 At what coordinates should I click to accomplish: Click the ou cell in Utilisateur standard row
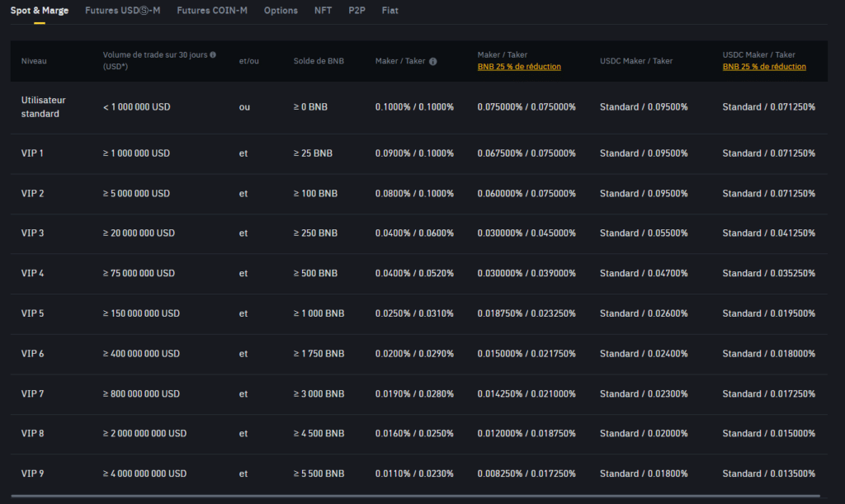coord(244,106)
